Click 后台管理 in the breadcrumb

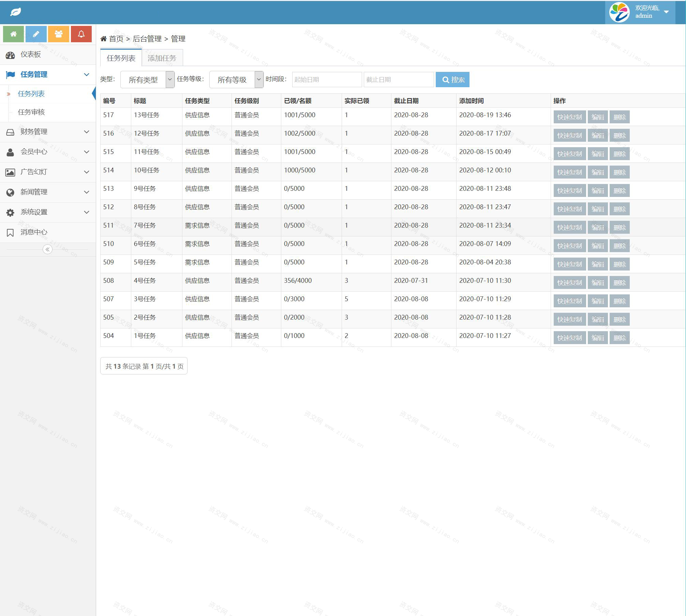click(147, 38)
